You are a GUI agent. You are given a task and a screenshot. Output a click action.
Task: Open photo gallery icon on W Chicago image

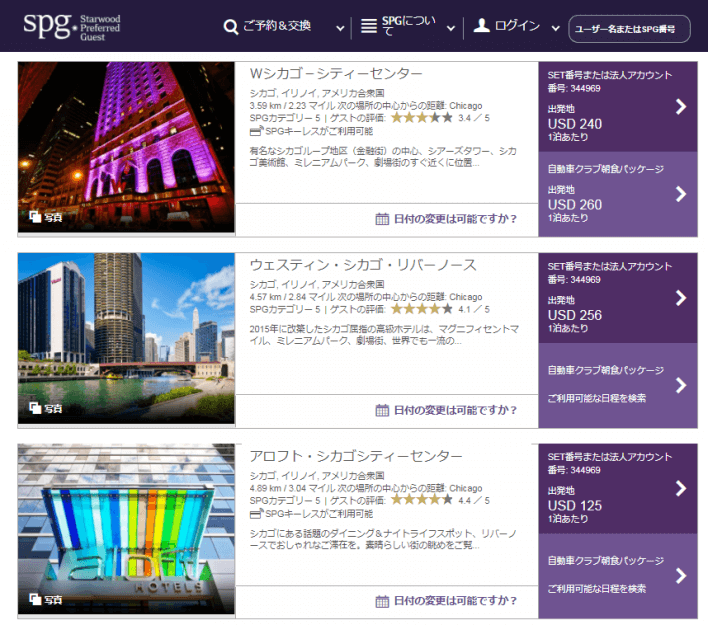34,217
